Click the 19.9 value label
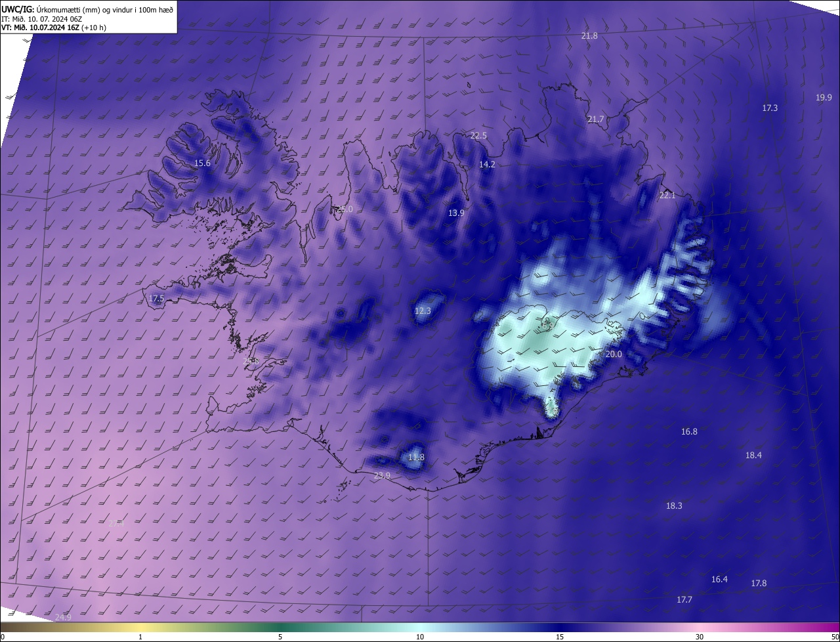The height and width of the screenshot is (642, 840). (824, 97)
